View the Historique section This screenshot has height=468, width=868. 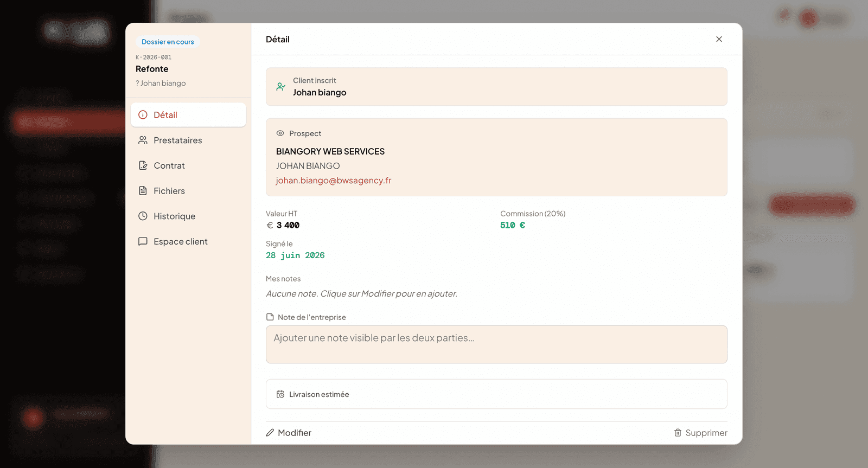[188, 216]
